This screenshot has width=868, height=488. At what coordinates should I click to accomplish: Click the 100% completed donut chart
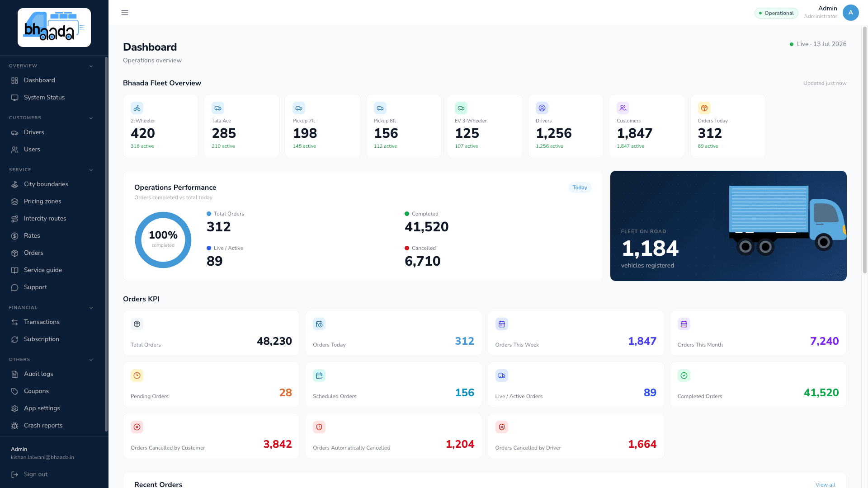[163, 240]
